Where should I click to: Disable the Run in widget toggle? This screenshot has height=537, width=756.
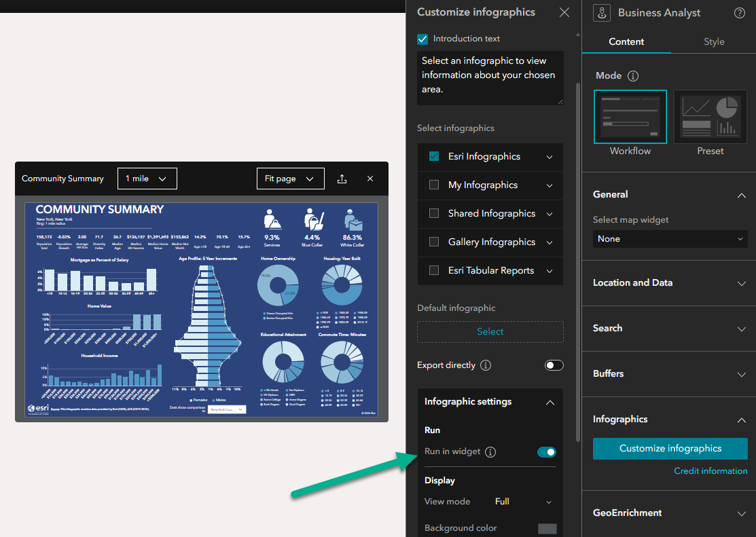[547, 452]
